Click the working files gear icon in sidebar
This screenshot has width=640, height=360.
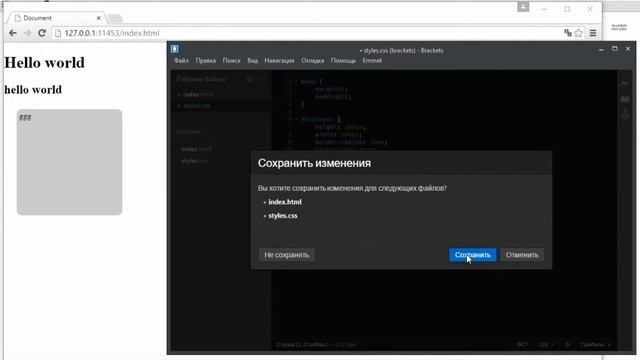(249, 79)
